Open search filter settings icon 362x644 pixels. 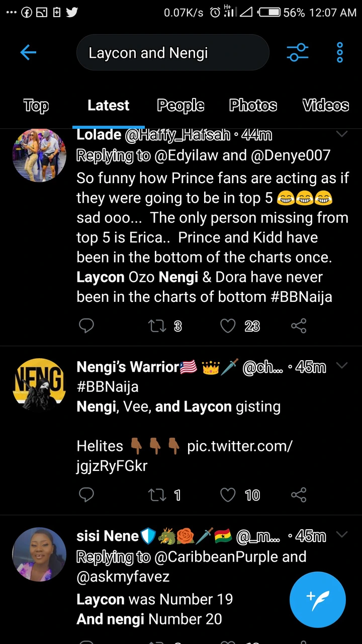pos(297,52)
